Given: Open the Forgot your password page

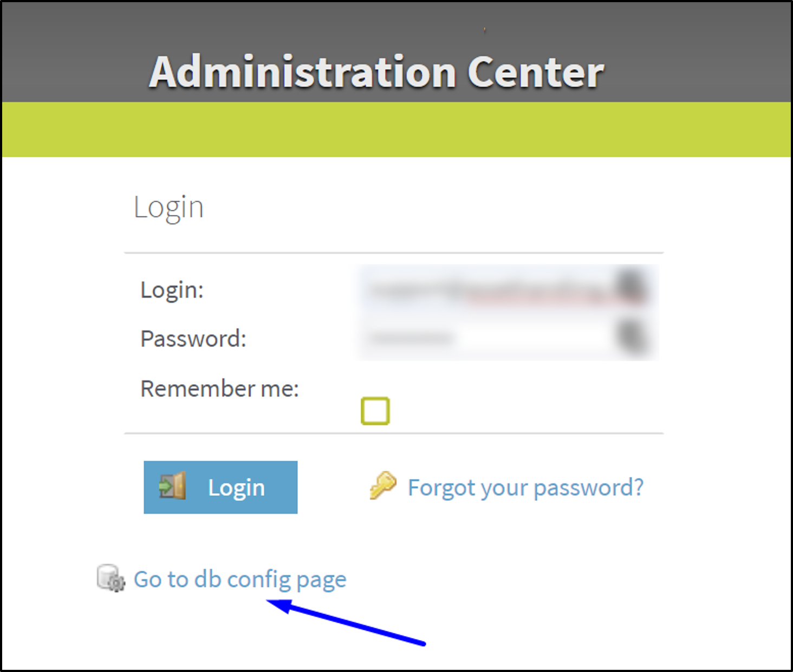Looking at the screenshot, I should coord(525,487).
